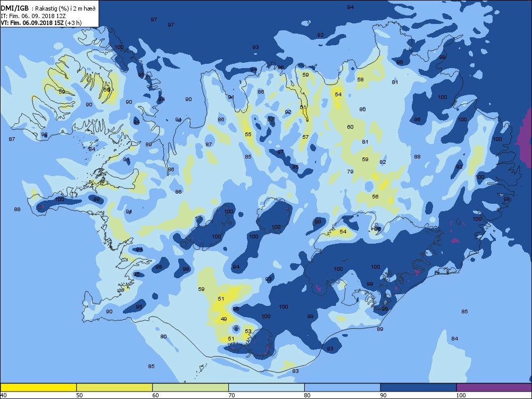This screenshot has width=532, height=399.
Task: Click the '70' tick label on color scale
Action: pyautogui.click(x=231, y=395)
